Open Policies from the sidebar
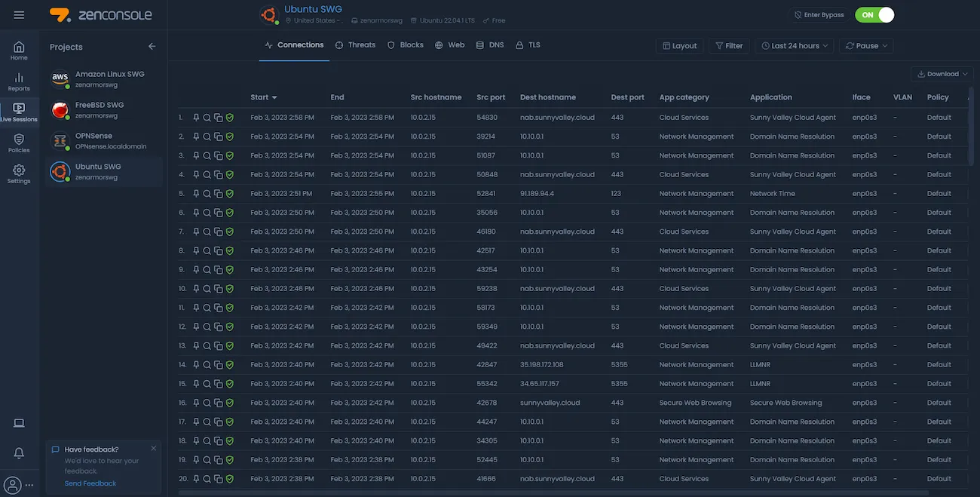 [x=19, y=143]
